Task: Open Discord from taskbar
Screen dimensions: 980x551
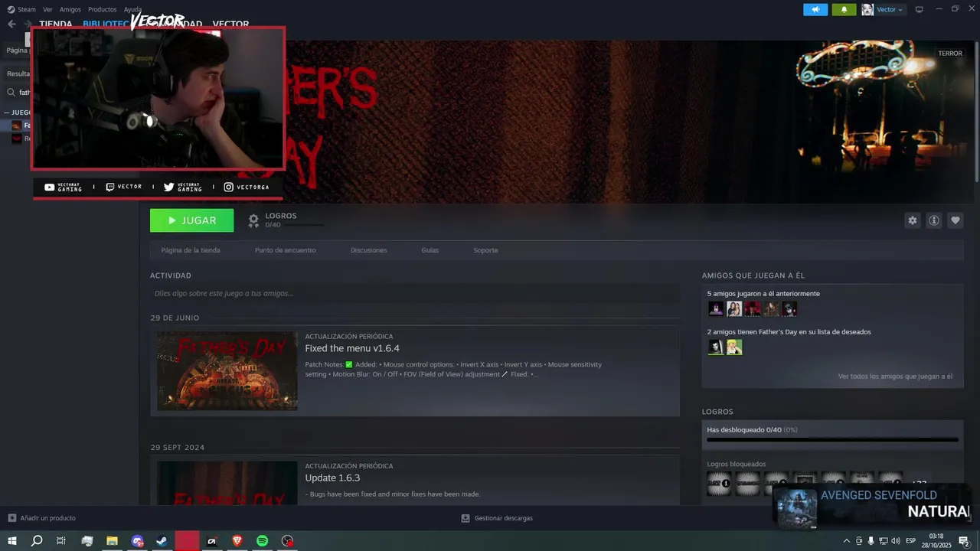Action: (x=137, y=541)
